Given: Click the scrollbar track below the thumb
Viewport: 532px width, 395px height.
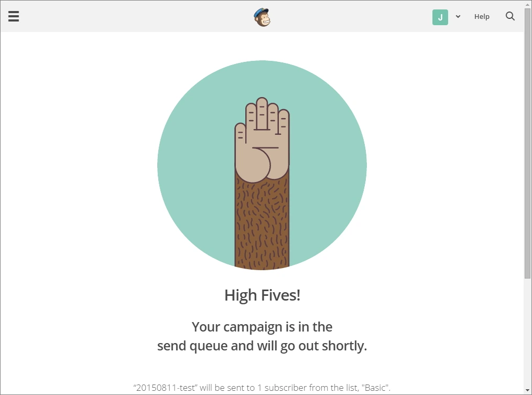Looking at the screenshot, I should (x=528, y=333).
